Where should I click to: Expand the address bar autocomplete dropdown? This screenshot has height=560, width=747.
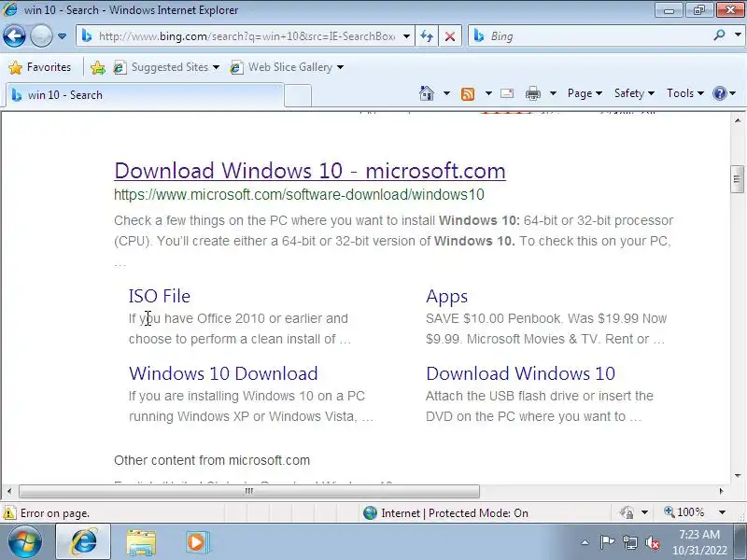coord(406,36)
